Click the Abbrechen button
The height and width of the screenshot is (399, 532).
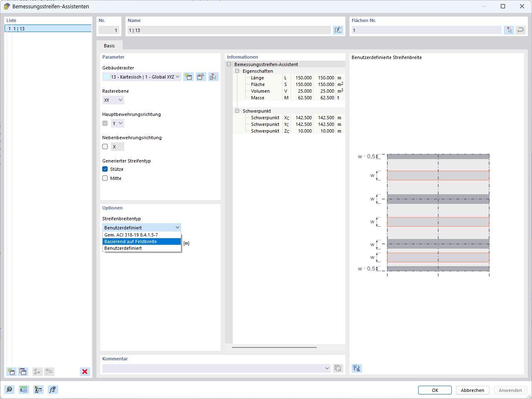tap(473, 390)
